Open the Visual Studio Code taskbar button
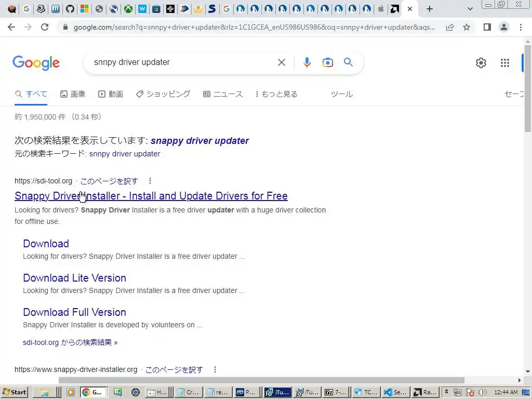The height and width of the screenshot is (399, 532). click(x=395, y=392)
